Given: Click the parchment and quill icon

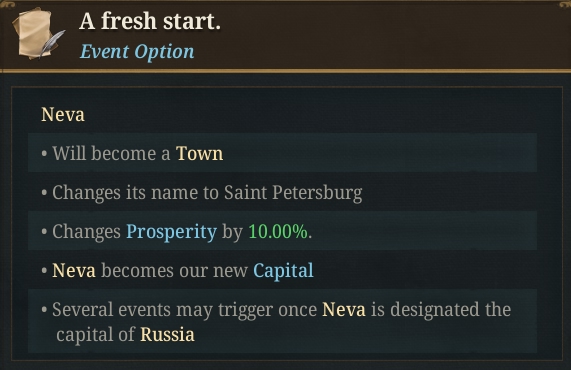Looking at the screenshot, I should click(x=38, y=35).
